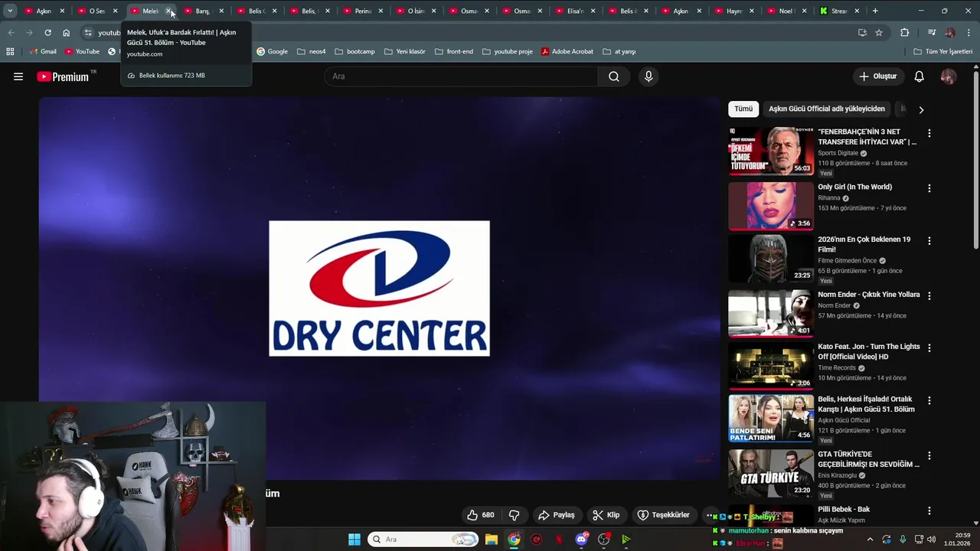The image size is (980, 551).
Task: Go back with Chrome's back arrow
Action: pos(11,33)
